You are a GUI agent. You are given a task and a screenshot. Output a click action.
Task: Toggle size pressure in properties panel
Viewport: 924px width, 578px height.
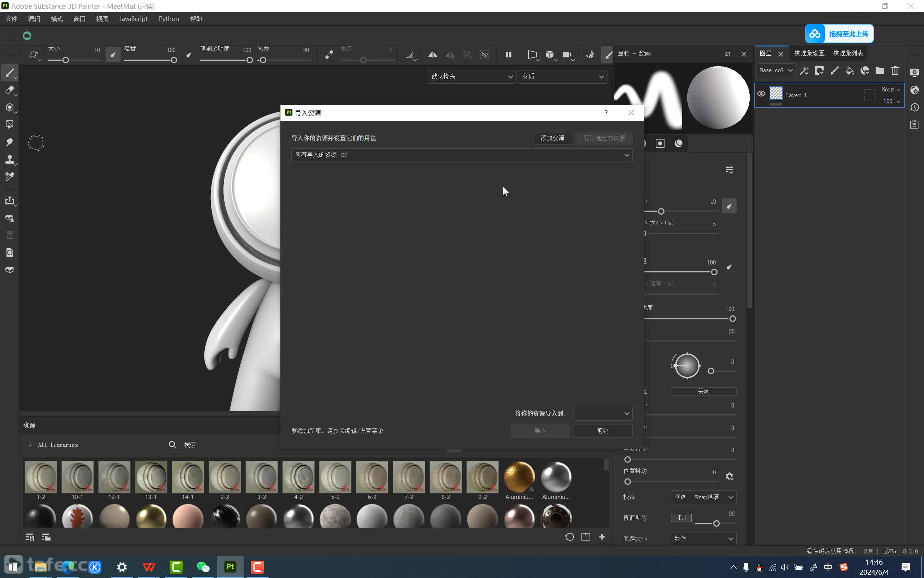pyautogui.click(x=729, y=206)
